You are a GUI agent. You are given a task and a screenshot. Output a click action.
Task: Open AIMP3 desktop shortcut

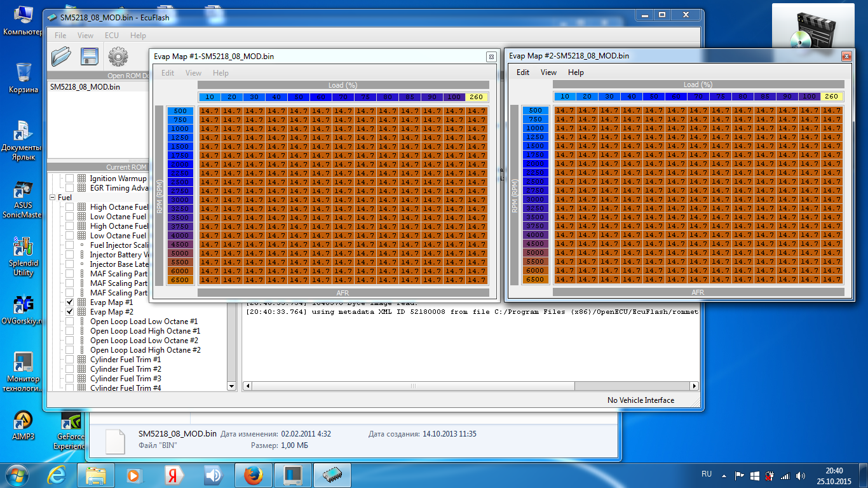tap(24, 421)
